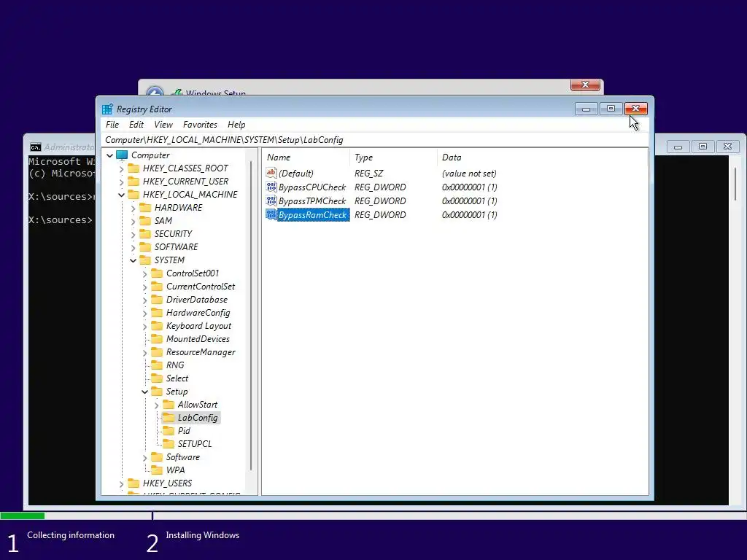747x560 pixels.
Task: Sort values by the Name column header
Action: pos(306,157)
